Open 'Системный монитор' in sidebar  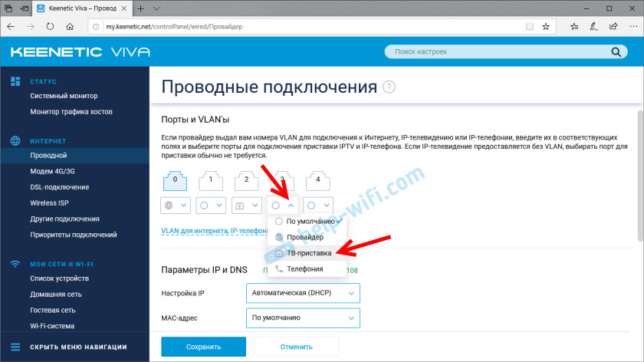pyautogui.click(x=64, y=96)
